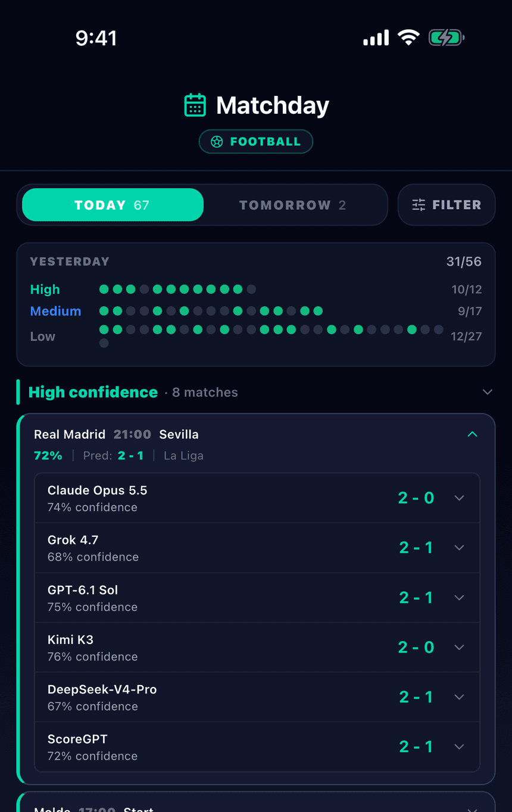Switch to the TODAY 67 tab

point(113,205)
